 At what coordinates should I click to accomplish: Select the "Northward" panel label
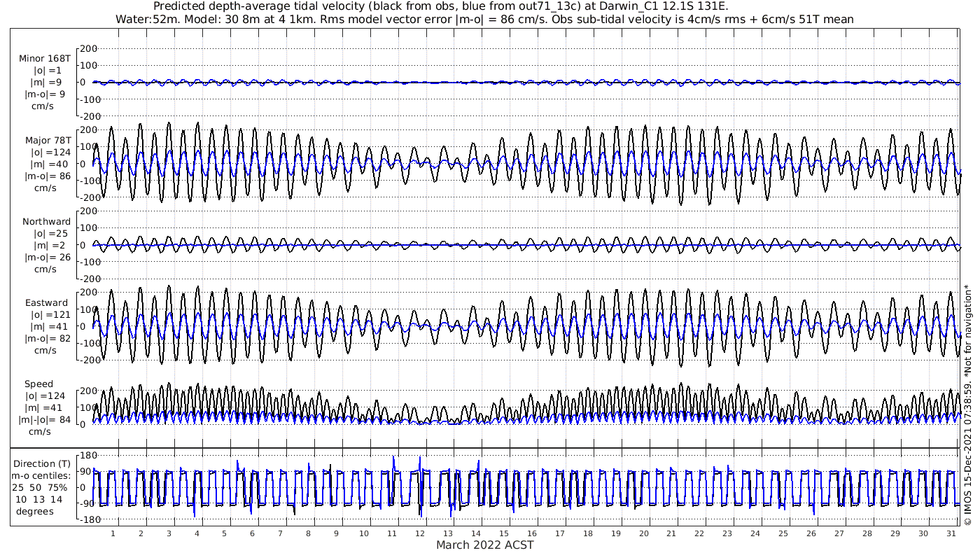46,221
